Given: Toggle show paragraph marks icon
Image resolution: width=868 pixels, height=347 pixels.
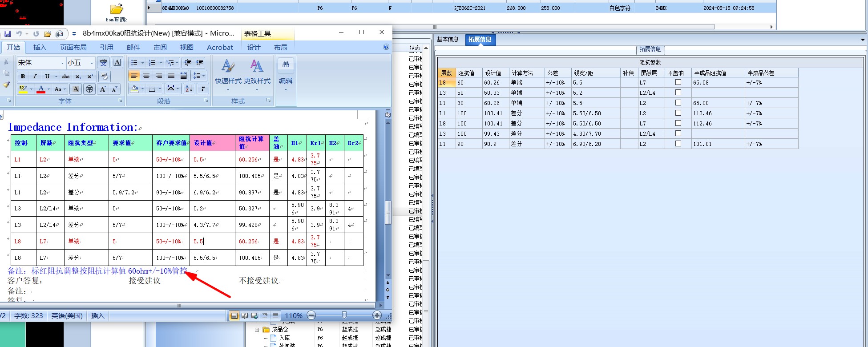Looking at the screenshot, I should [202, 89].
